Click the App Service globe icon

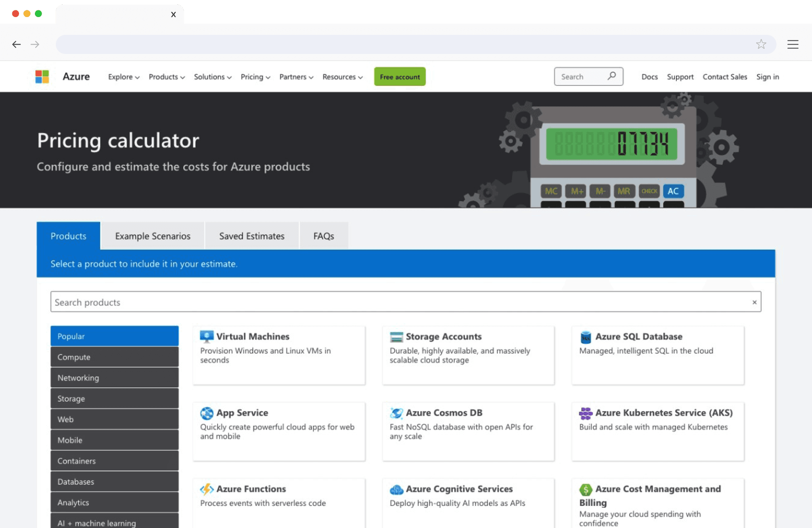click(x=207, y=413)
